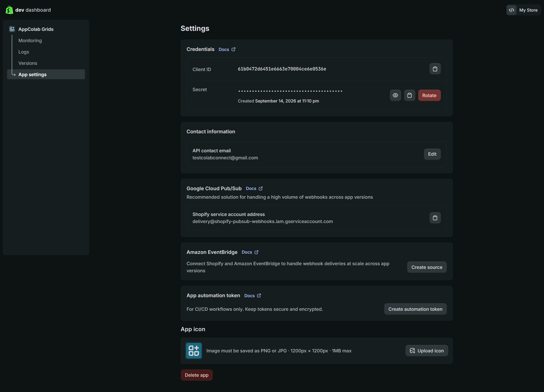Click the delivery@shopify-pubsub-webhooks service address text
This screenshot has height=392, width=544.
coord(263,221)
